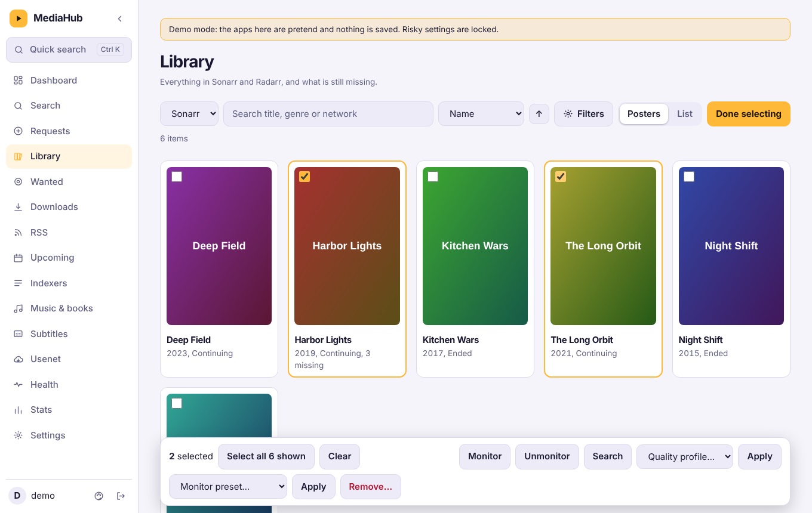Open the Stats page

69,410
